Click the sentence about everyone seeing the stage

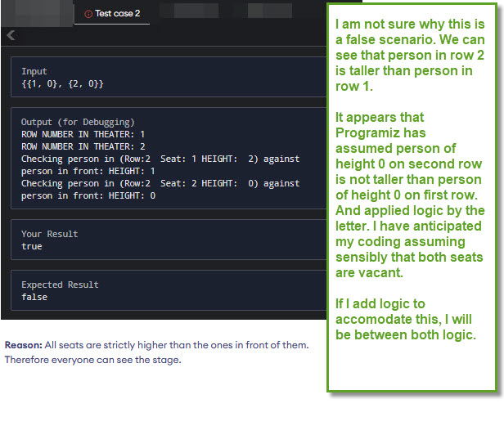(93, 360)
